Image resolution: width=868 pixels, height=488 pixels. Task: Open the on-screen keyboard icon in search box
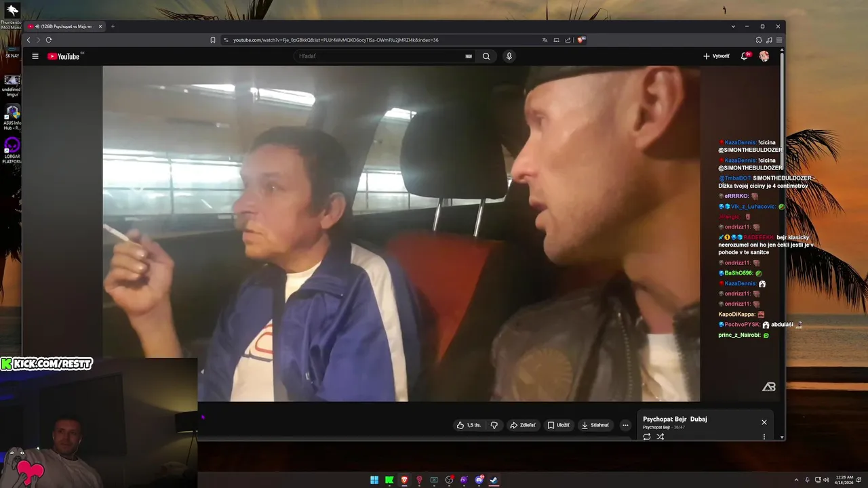(469, 56)
